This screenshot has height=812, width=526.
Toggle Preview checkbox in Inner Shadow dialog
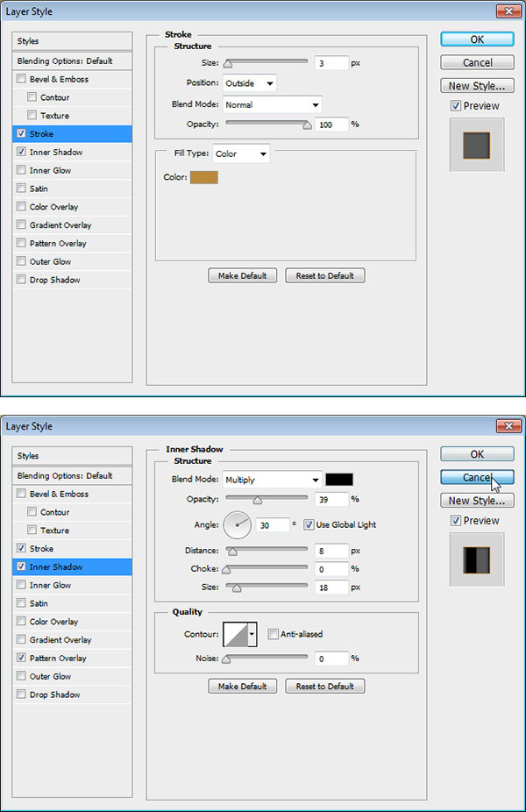(x=456, y=521)
